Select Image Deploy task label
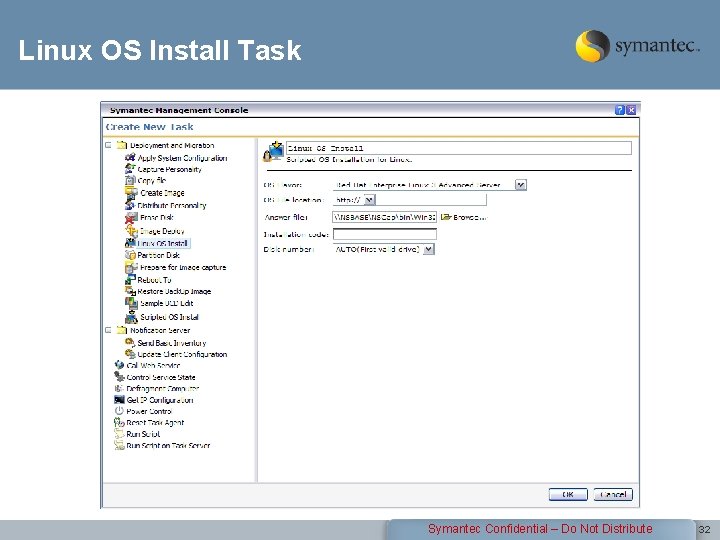 [x=162, y=231]
